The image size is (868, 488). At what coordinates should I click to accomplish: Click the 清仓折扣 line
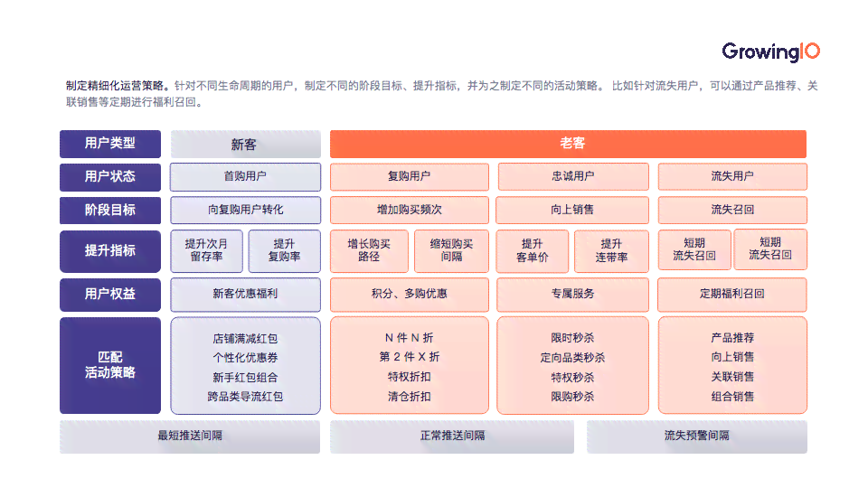[x=409, y=397]
